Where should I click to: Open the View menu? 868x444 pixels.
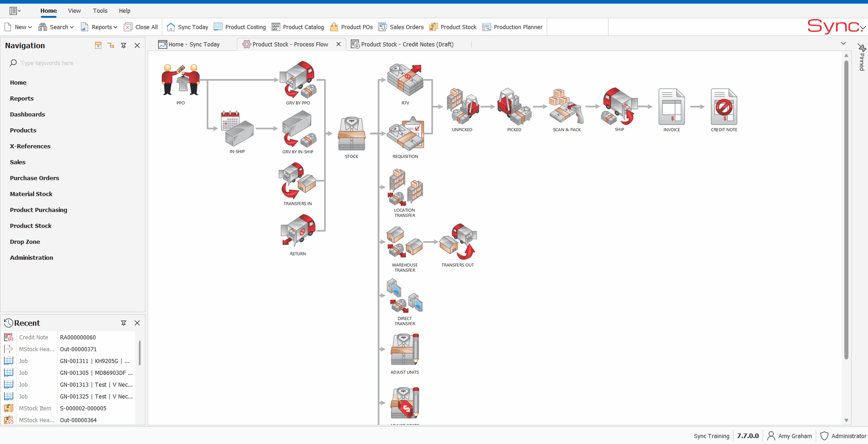point(75,11)
